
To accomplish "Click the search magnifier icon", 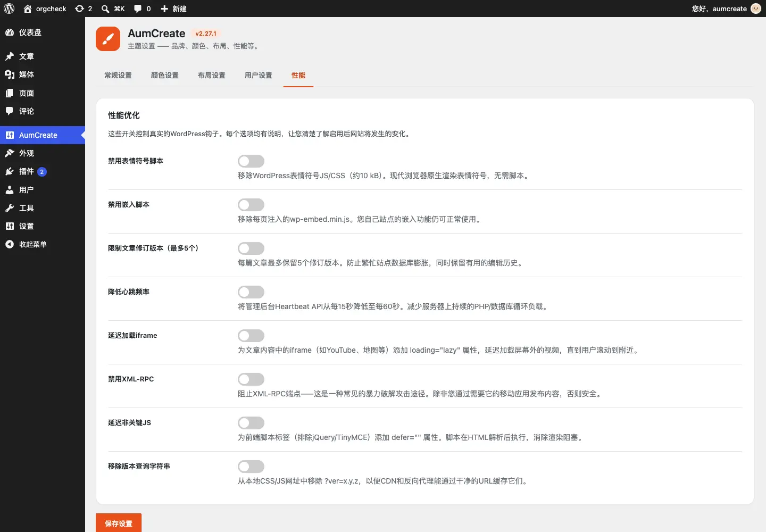I will pos(105,9).
